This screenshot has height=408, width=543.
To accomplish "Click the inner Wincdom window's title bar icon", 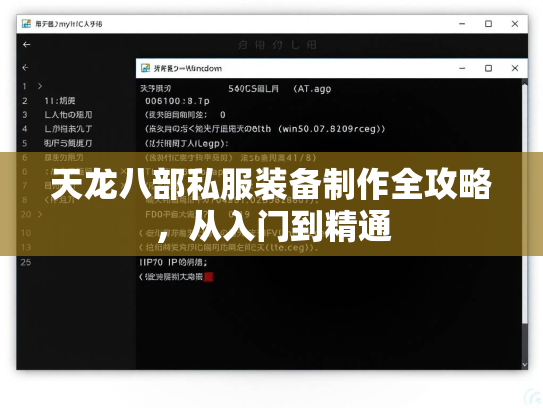I will click(x=145, y=68).
